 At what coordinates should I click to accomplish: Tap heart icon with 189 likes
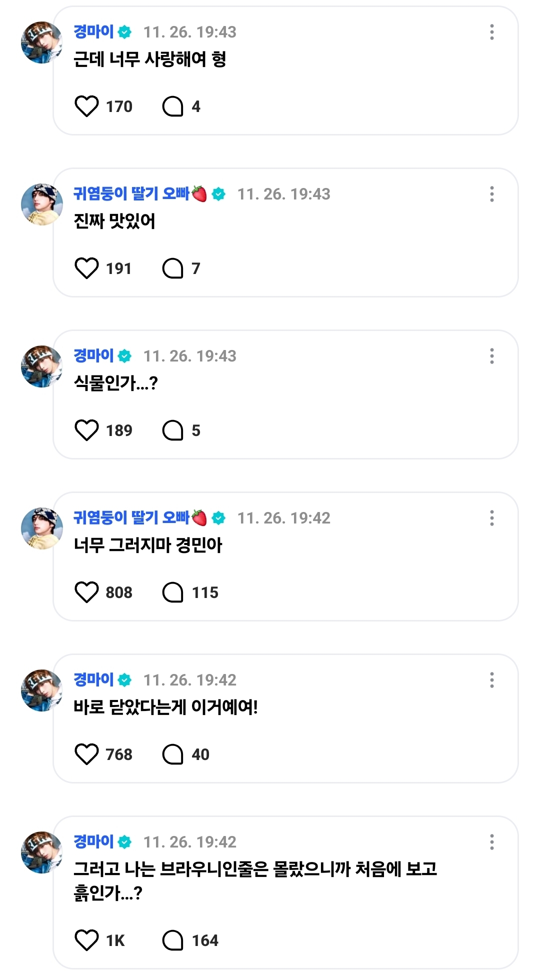tap(86, 430)
